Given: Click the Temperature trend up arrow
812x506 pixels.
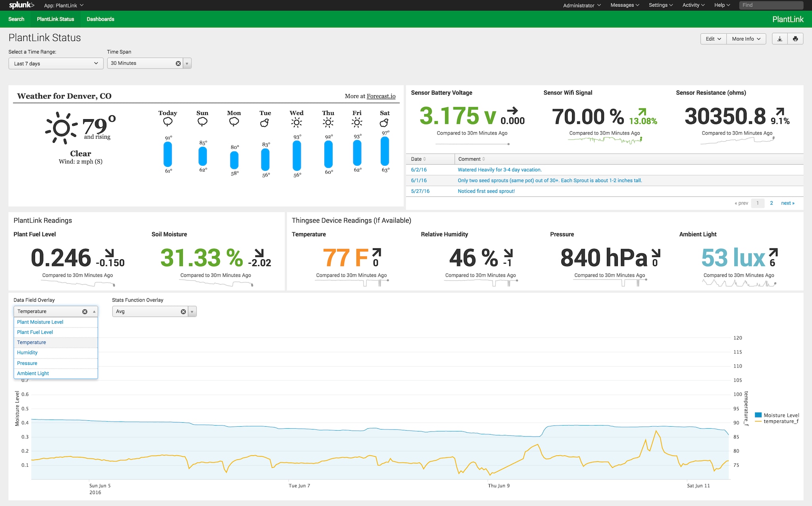Looking at the screenshot, I should [x=377, y=253].
